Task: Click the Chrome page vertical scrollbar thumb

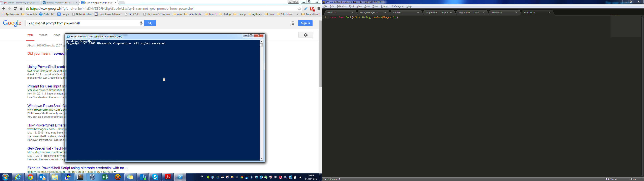Action: click(x=320, y=54)
